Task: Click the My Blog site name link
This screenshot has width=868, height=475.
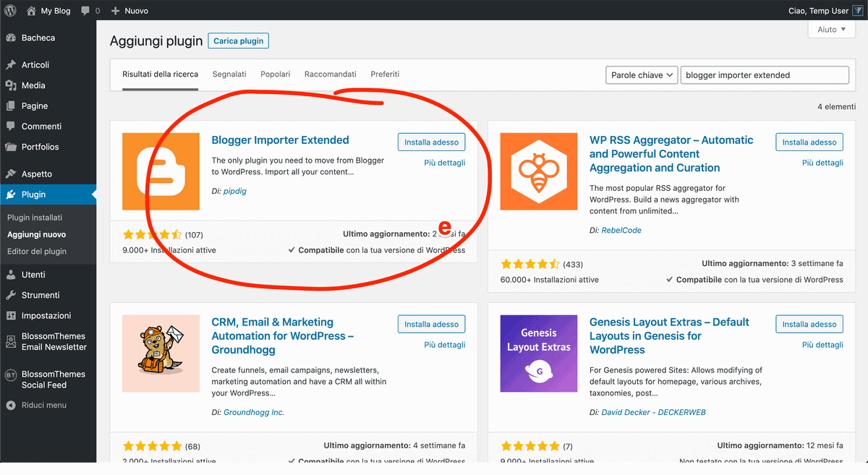Action: (56, 12)
